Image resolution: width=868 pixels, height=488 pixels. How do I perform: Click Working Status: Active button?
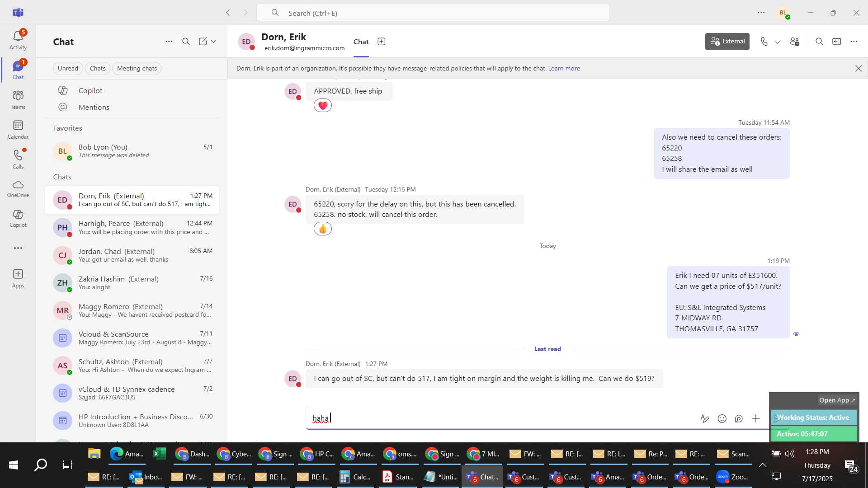(814, 418)
